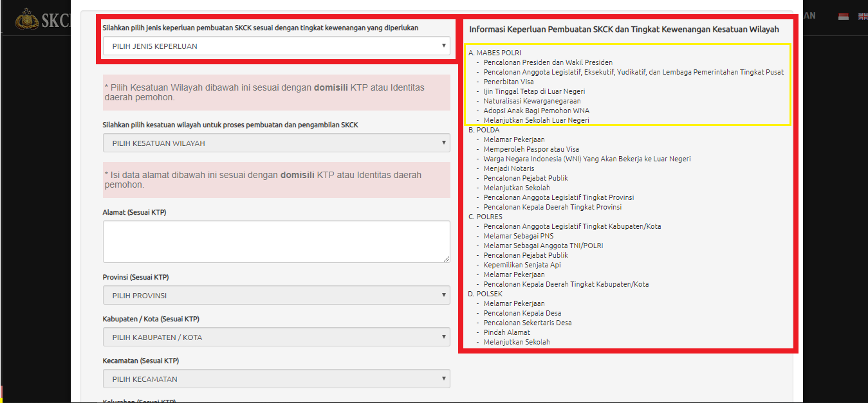Click the "D. POLSEK" section heading
The height and width of the screenshot is (403, 868).
coord(486,294)
